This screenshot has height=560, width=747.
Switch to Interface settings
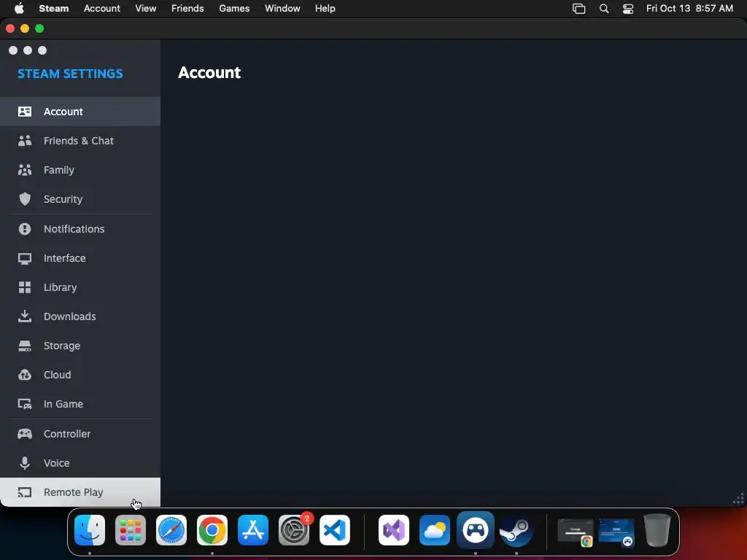point(80,258)
